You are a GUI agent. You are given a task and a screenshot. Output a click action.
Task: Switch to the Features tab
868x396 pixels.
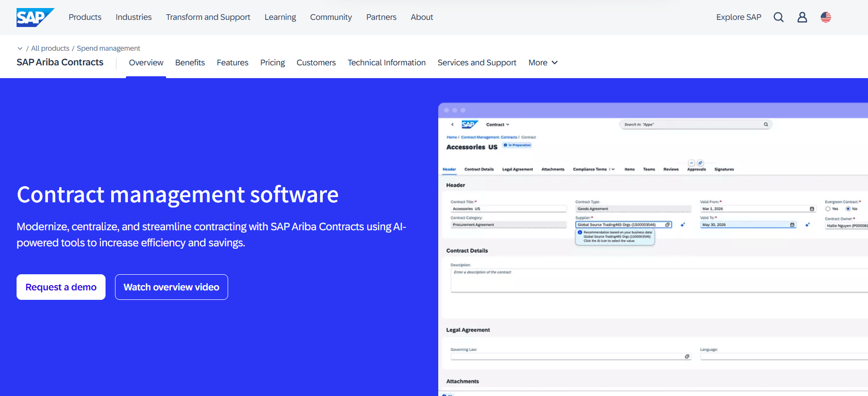pos(232,63)
